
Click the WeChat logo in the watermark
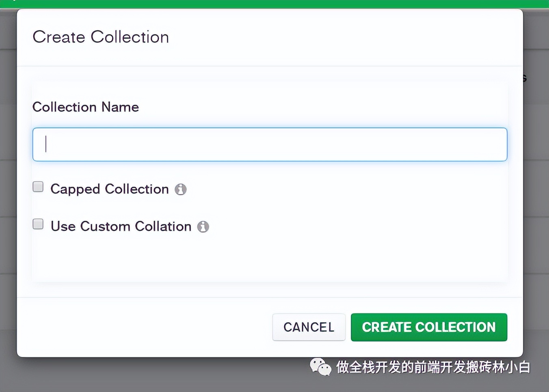click(320, 366)
